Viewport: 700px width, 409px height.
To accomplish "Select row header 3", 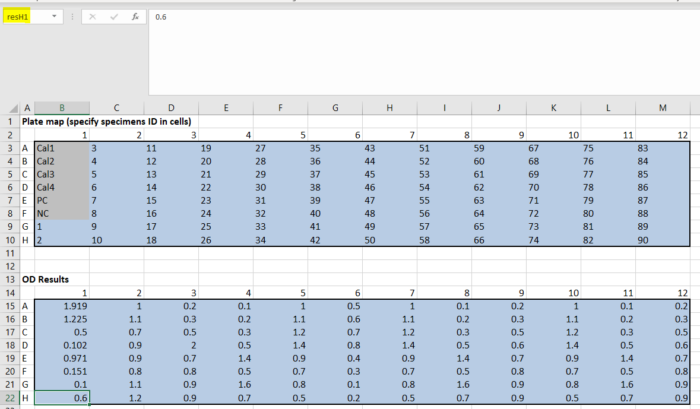I will click(x=10, y=148).
